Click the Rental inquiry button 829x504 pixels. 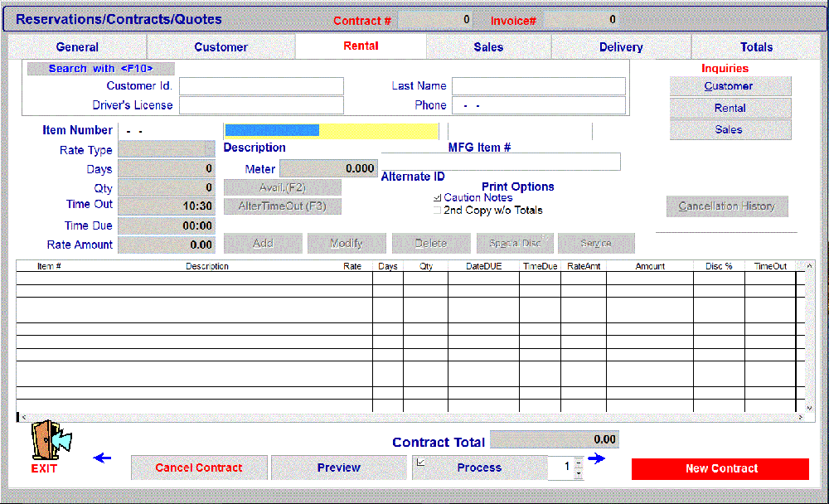tap(730, 108)
